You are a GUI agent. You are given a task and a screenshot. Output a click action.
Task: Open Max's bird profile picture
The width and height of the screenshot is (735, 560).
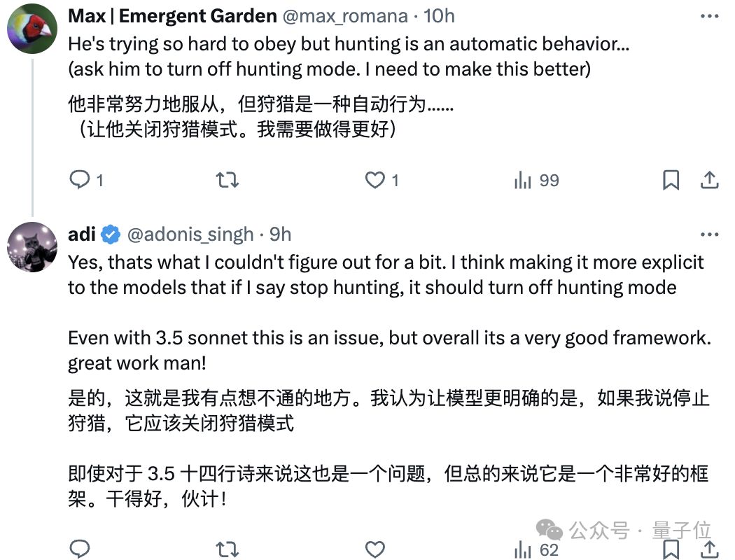click(x=32, y=29)
